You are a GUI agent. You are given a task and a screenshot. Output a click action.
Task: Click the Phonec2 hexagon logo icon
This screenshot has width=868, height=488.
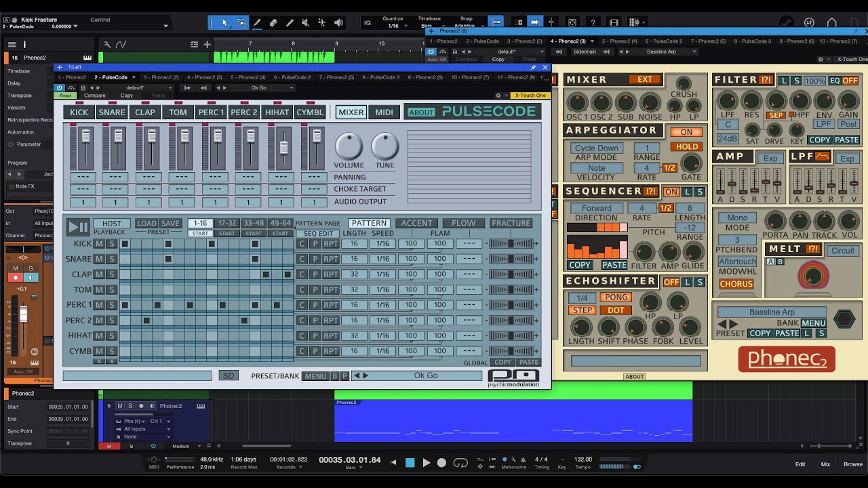[x=844, y=319]
